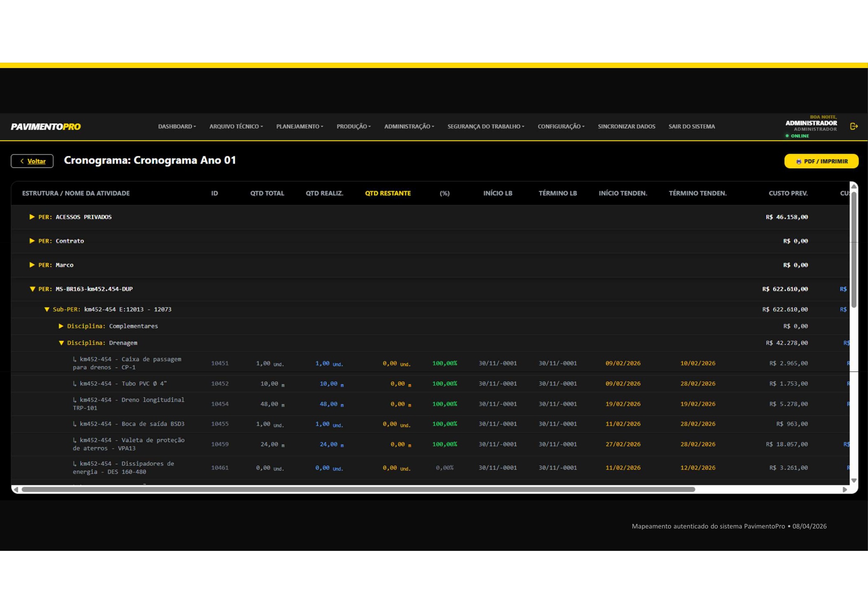Expand the Disciplina: Complementares row
This screenshot has width=868, height=614.
(x=61, y=326)
